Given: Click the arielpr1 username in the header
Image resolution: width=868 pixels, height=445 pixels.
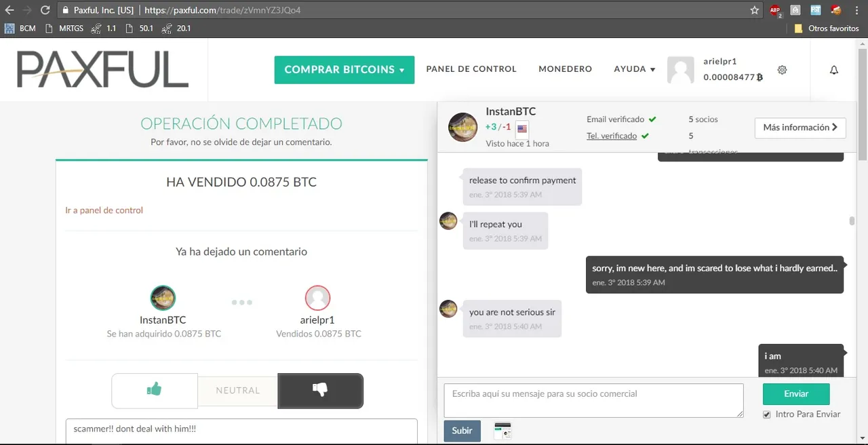Looking at the screenshot, I should click(x=720, y=61).
